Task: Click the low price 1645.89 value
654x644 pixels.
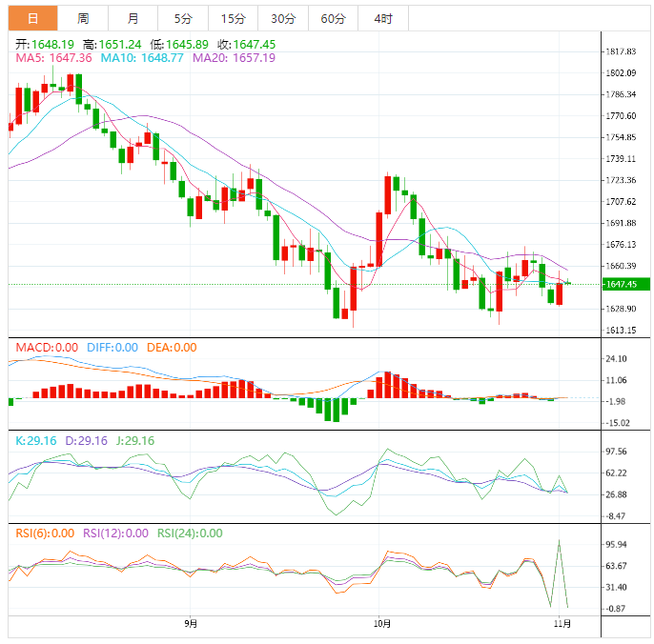Action: (x=187, y=44)
